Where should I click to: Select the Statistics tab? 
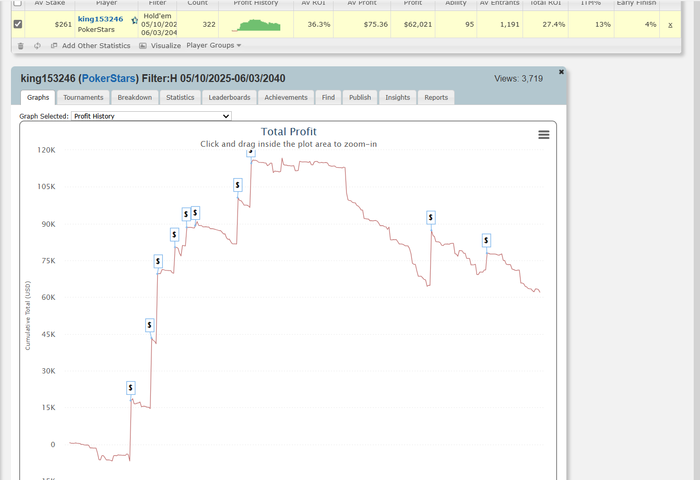pyautogui.click(x=180, y=97)
